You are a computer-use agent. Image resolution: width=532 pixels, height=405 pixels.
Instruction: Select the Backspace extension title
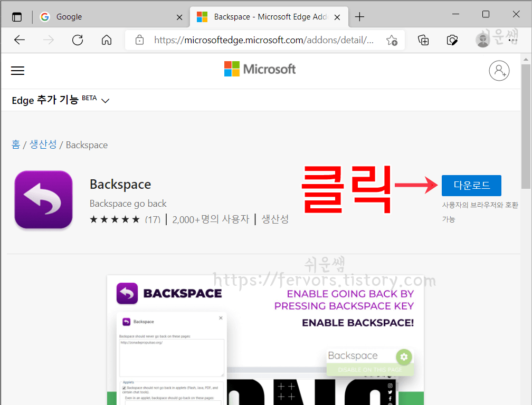(x=120, y=185)
